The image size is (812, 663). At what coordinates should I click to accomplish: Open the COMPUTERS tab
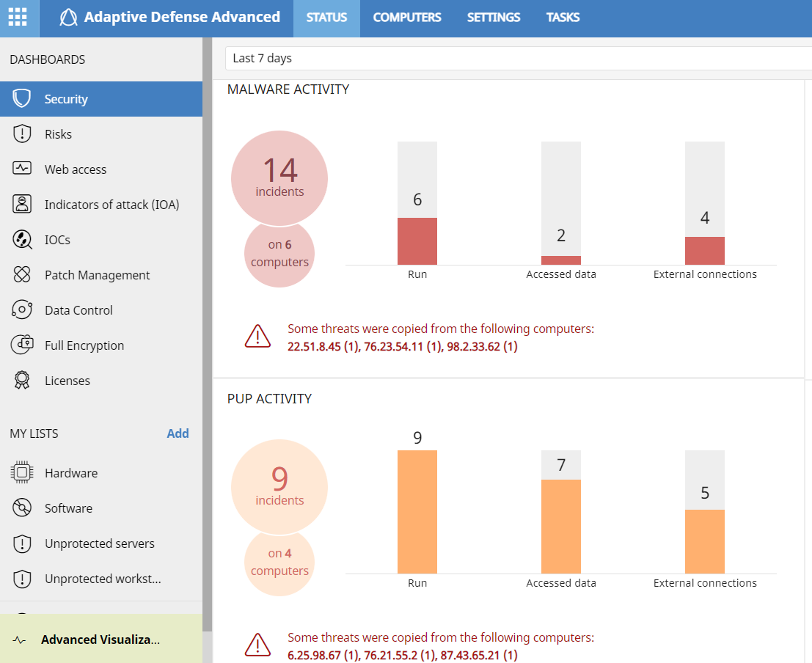[x=407, y=18]
